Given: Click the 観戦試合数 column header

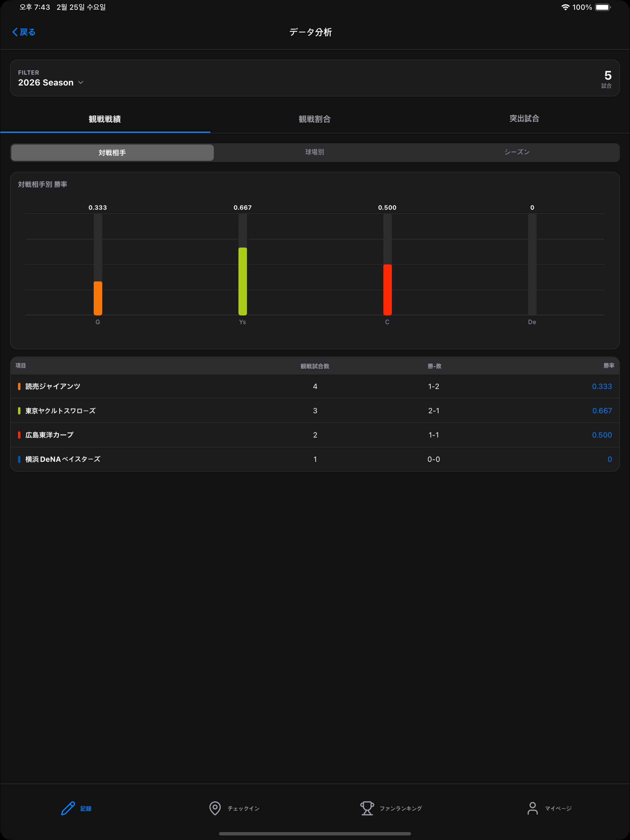Looking at the screenshot, I should click(315, 366).
